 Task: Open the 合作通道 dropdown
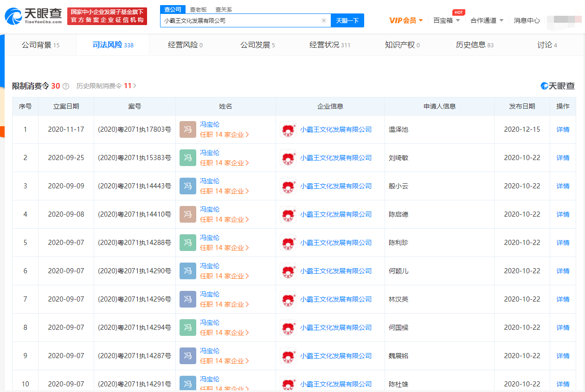click(487, 20)
